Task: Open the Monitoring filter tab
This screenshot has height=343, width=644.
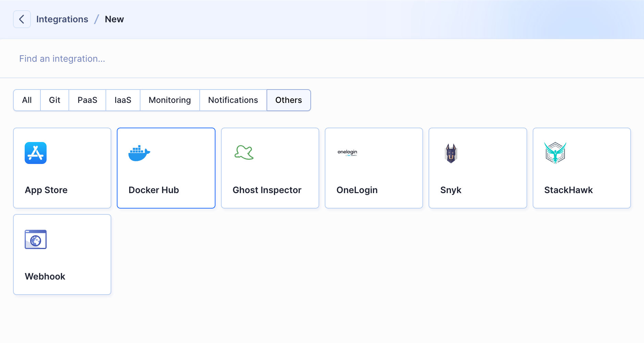Action: click(170, 100)
